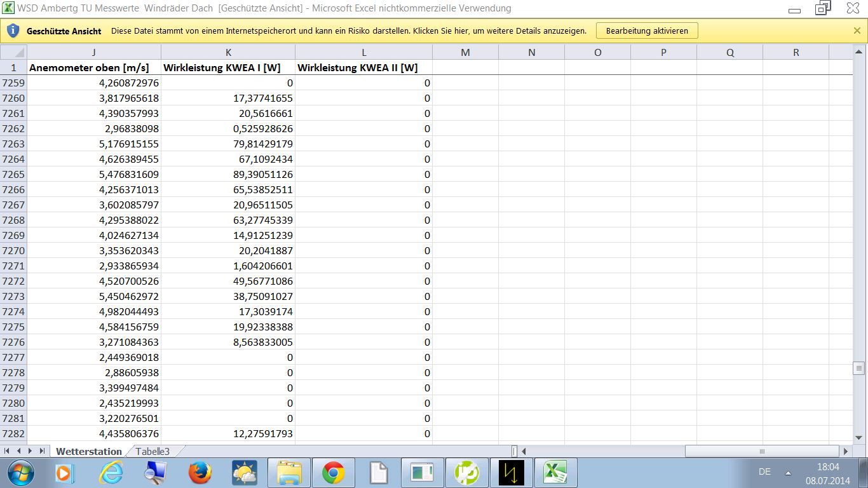Click the Bearbeitung aktivieren button
The height and width of the screenshot is (488, 868).
coord(646,30)
